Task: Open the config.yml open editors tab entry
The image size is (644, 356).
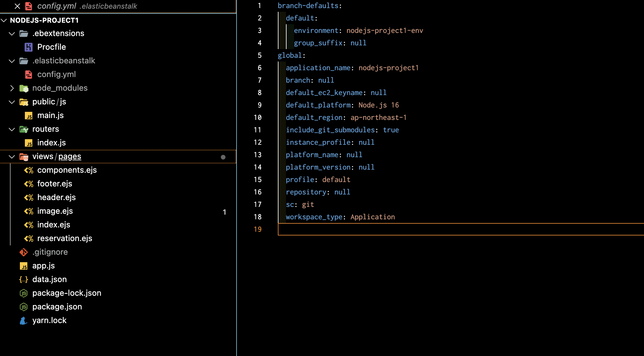Action: 57,6
